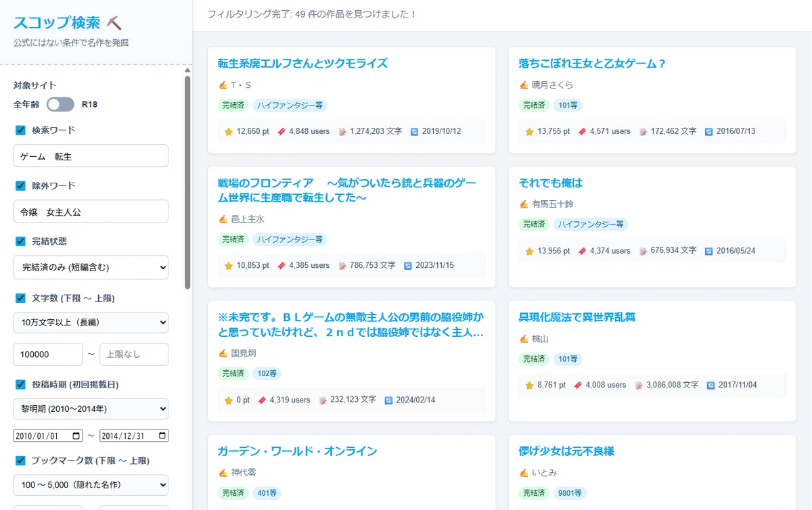Open novel 転生系廃エルフさんとツクモライズ
This screenshot has height=510, width=812.
click(302, 64)
